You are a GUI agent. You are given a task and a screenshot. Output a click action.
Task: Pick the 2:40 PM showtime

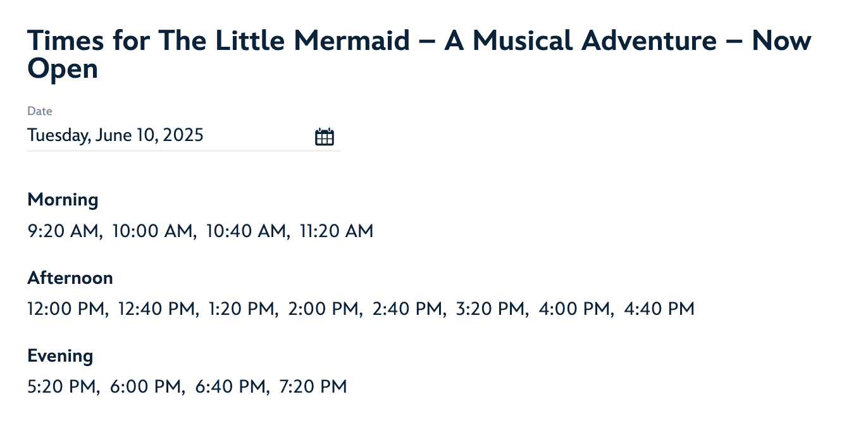tap(407, 309)
